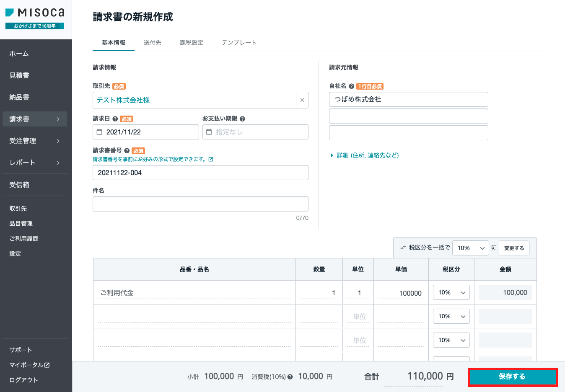Click the 品名 cell in second item row
This screenshot has height=392, width=565.
click(x=194, y=317)
